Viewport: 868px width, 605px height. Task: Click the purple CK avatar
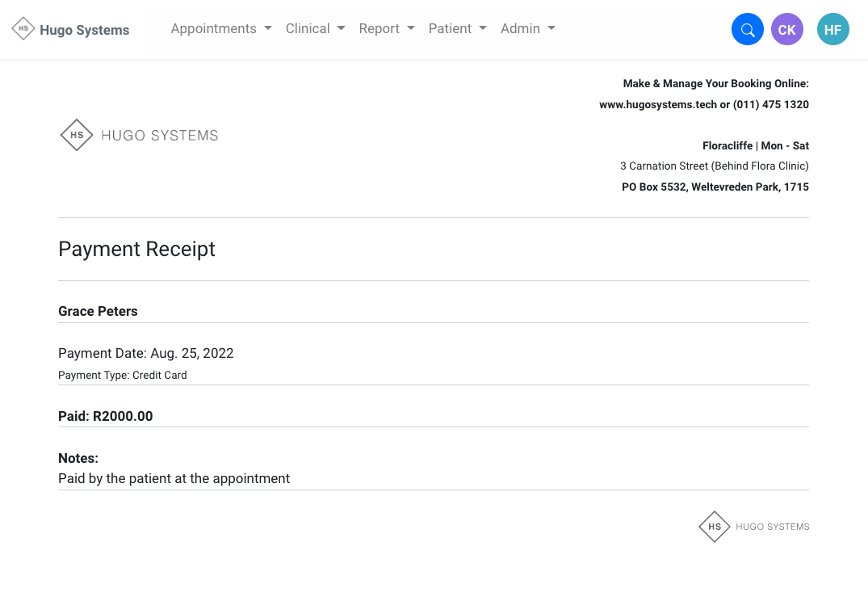786,30
